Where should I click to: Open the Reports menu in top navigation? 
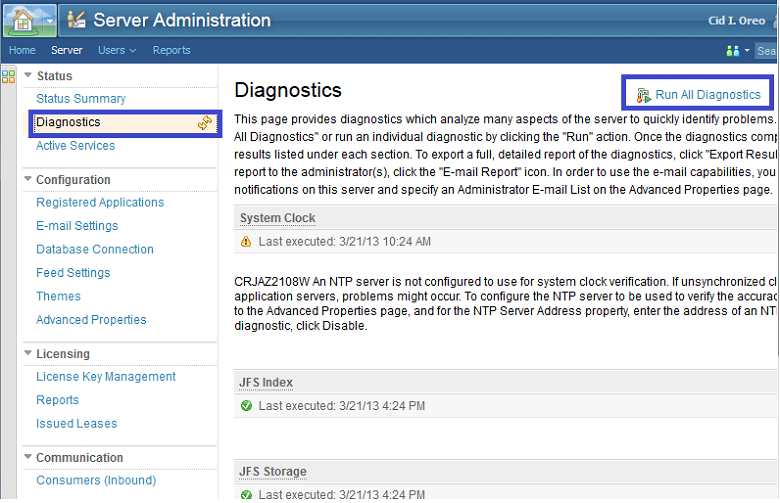pos(171,50)
